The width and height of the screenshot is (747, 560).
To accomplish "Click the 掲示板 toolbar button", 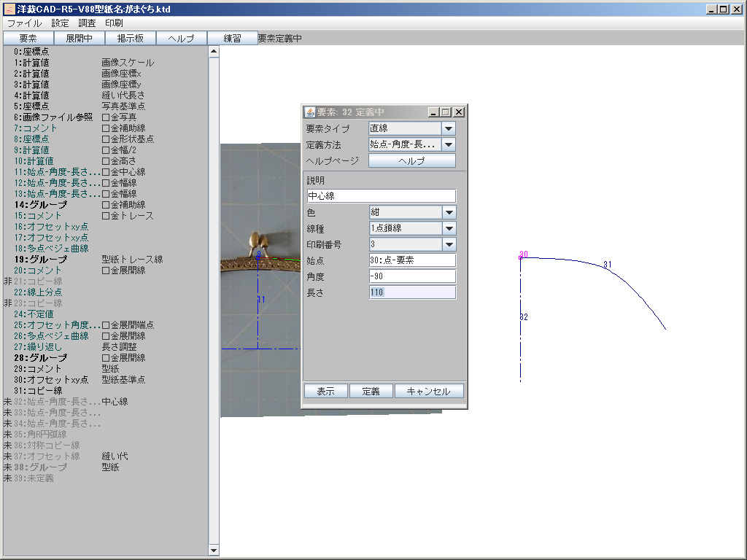I will 130,38.
